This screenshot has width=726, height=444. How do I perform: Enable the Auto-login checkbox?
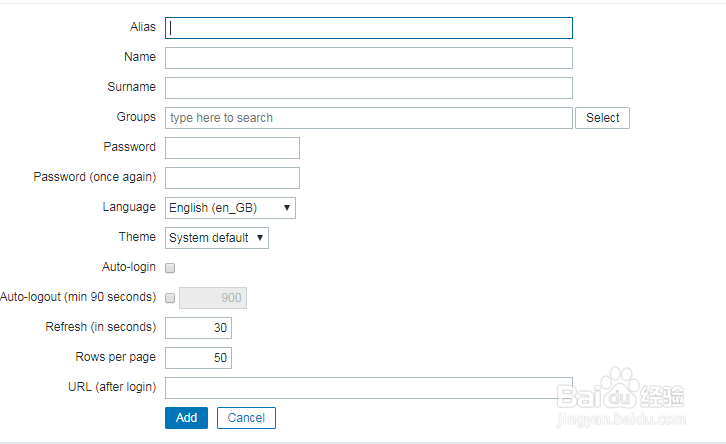170,268
